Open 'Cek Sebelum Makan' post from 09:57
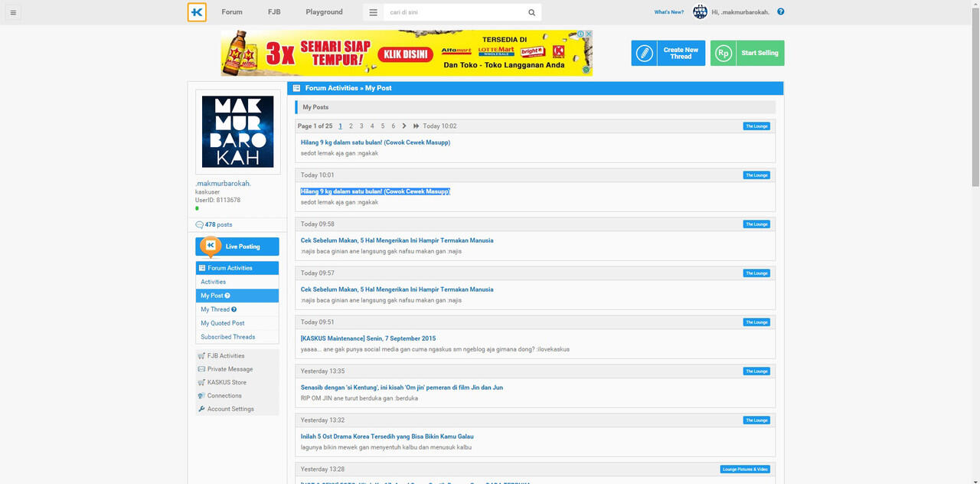 click(x=397, y=289)
